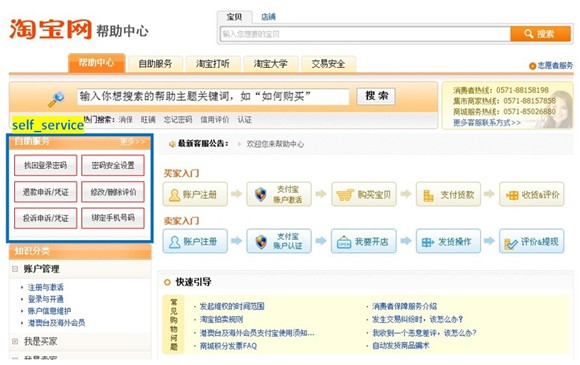Click the 收货&评价 step

532,194
